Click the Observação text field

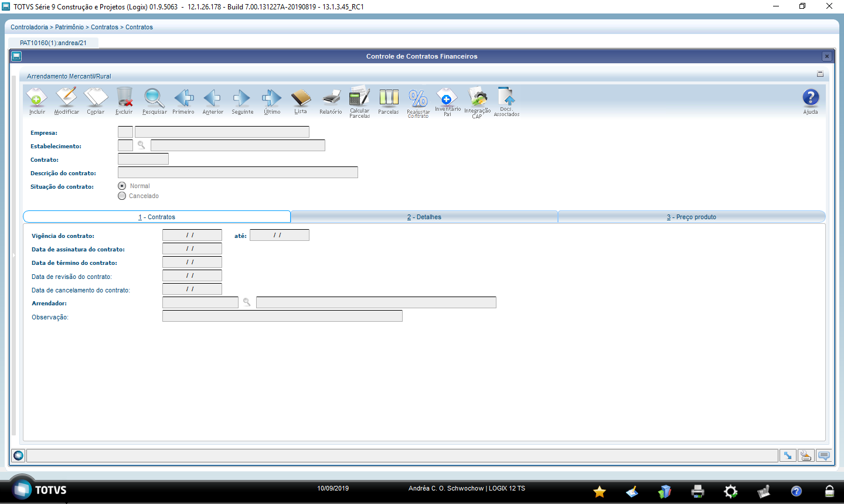[x=283, y=316]
